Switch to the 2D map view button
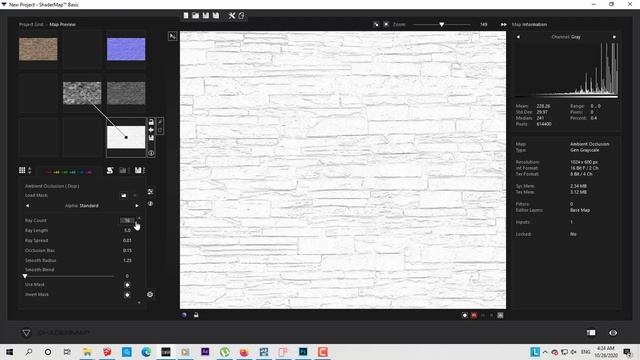This screenshot has height=360, width=640. pyautogui.click(x=591, y=333)
